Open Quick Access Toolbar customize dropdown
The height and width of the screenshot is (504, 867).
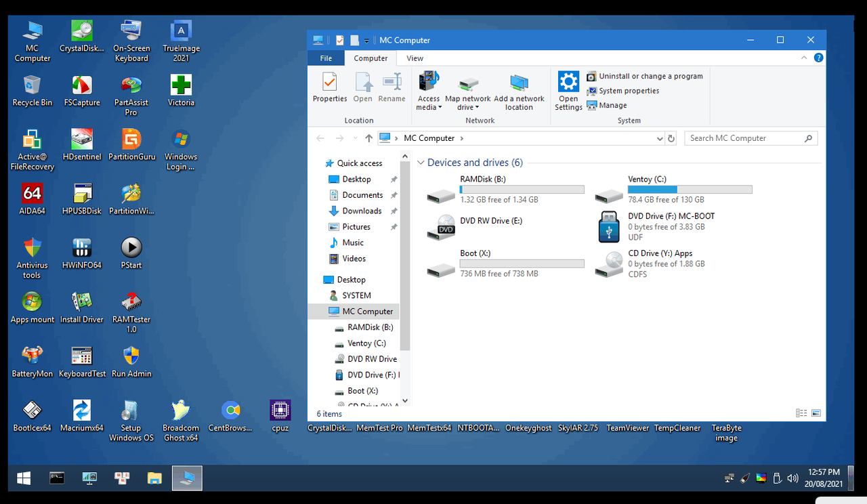(367, 41)
